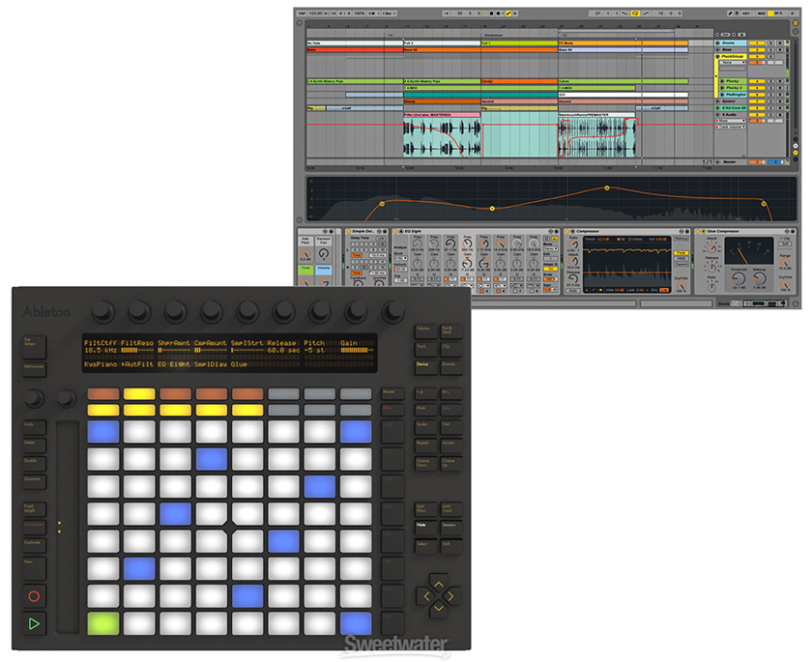This screenshot has height=662, width=812.
Task: Toggle Analyze on the EQ Eight
Action: pos(400,246)
